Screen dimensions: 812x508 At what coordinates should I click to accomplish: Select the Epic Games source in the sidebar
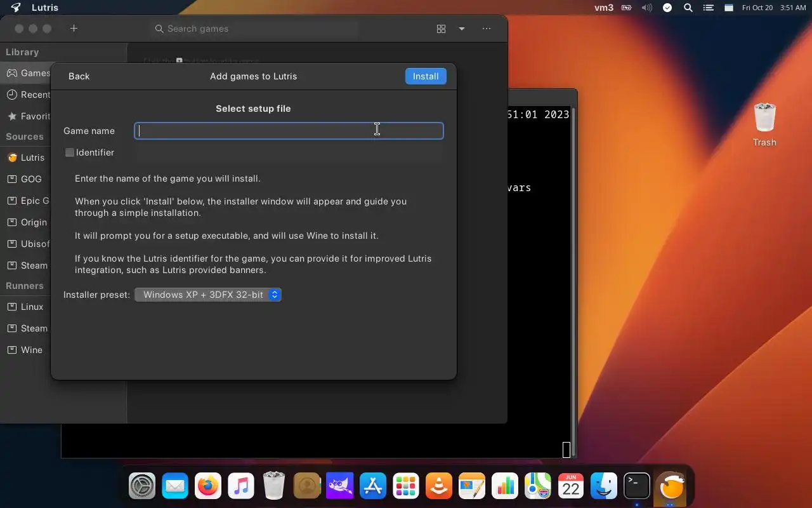tap(27, 201)
